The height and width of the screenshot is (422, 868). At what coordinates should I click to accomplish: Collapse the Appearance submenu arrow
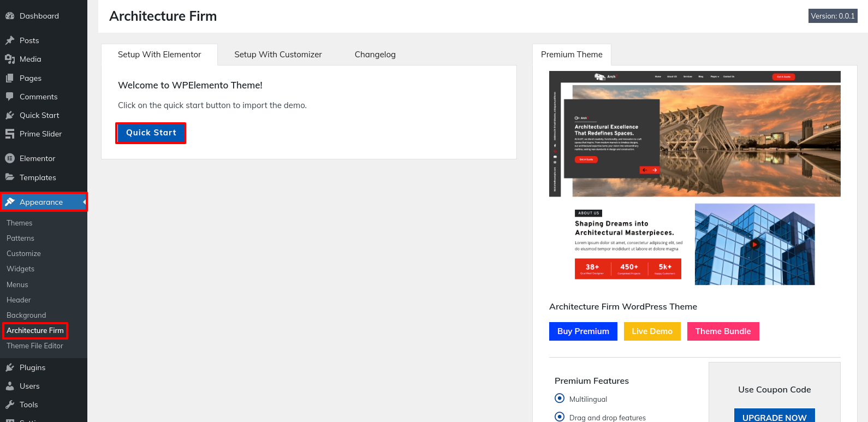coord(85,202)
